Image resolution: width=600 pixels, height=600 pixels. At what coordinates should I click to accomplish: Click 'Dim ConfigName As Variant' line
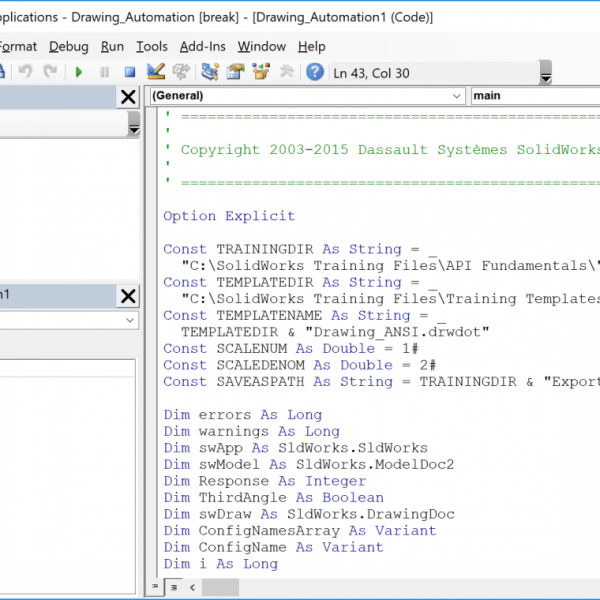[x=274, y=547]
